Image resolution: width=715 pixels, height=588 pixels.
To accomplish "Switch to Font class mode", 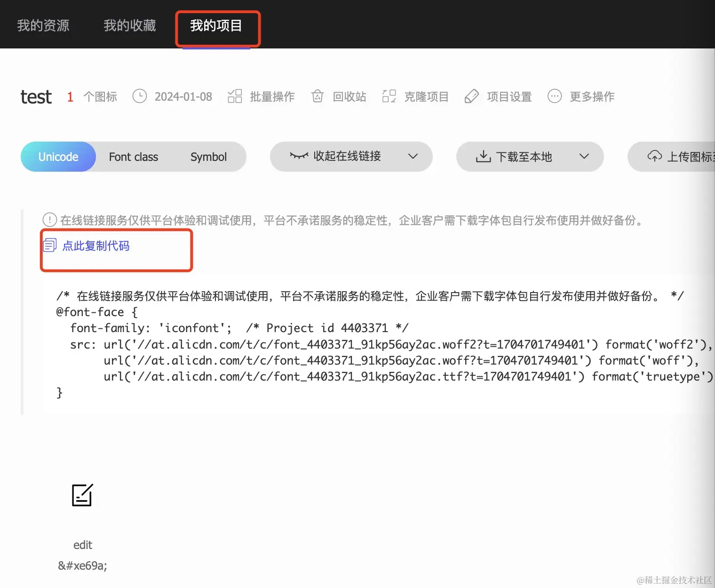I will (134, 157).
